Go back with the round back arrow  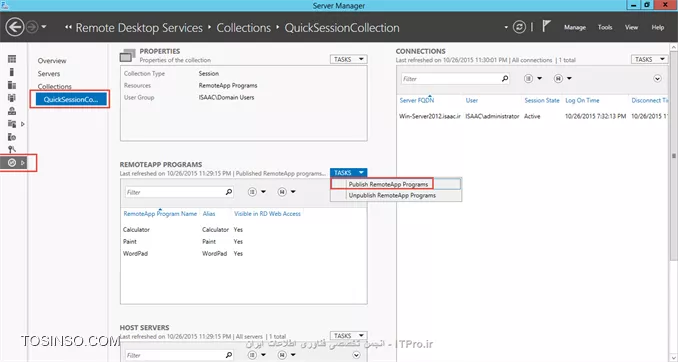(x=15, y=27)
